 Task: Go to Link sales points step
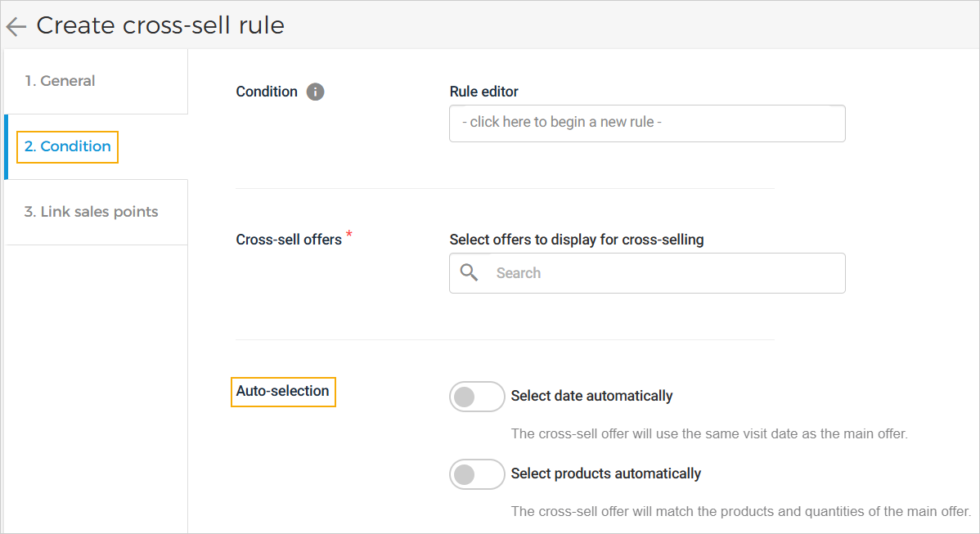[91, 212]
